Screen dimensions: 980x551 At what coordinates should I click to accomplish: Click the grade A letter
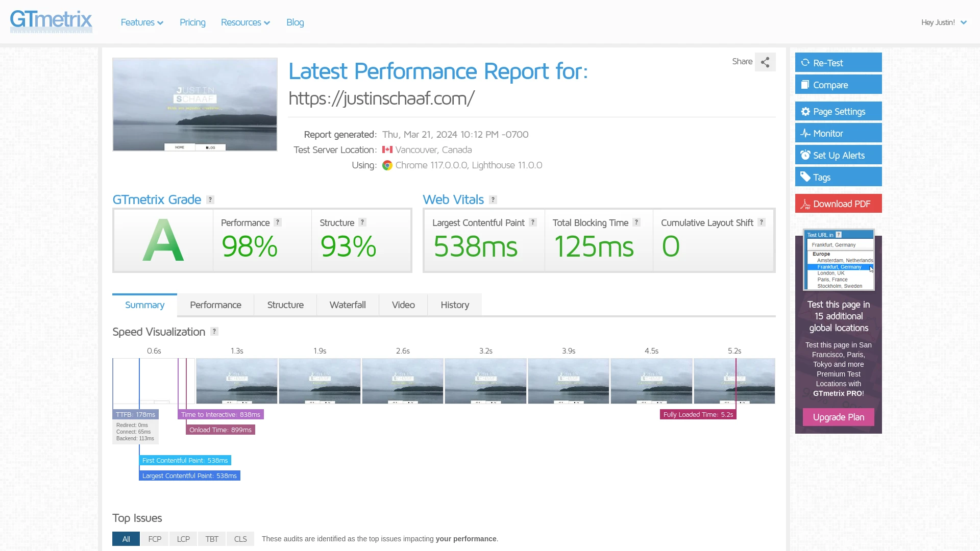coord(163,240)
